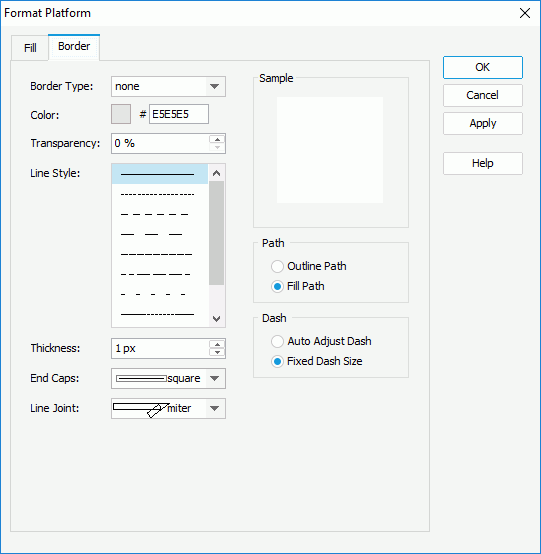Select the Outline Path radio button

[x=277, y=266]
